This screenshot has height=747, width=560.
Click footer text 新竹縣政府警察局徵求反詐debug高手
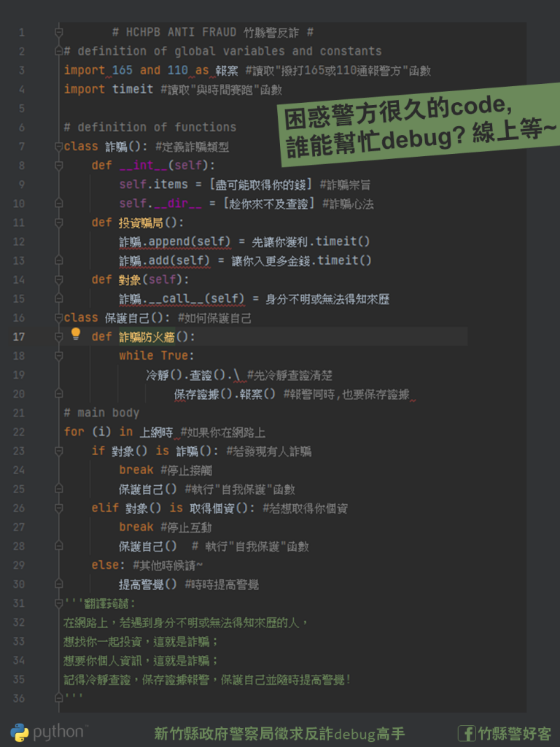(279, 733)
